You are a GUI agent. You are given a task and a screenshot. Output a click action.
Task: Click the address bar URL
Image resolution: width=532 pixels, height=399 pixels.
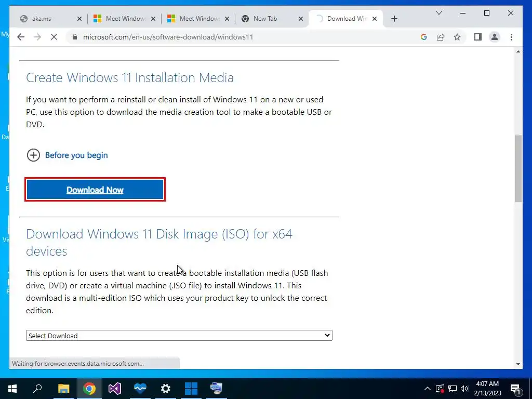coord(168,37)
